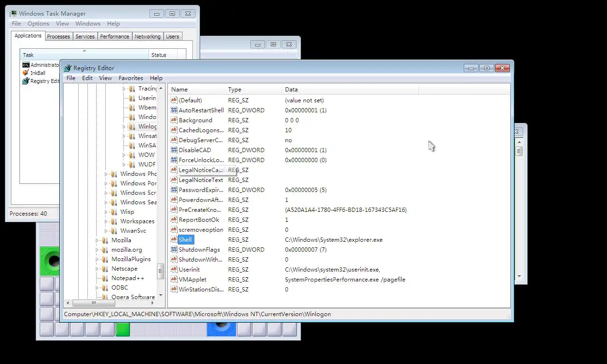
Task: Switch to Task Manager Performance tab
Action: 114,36
